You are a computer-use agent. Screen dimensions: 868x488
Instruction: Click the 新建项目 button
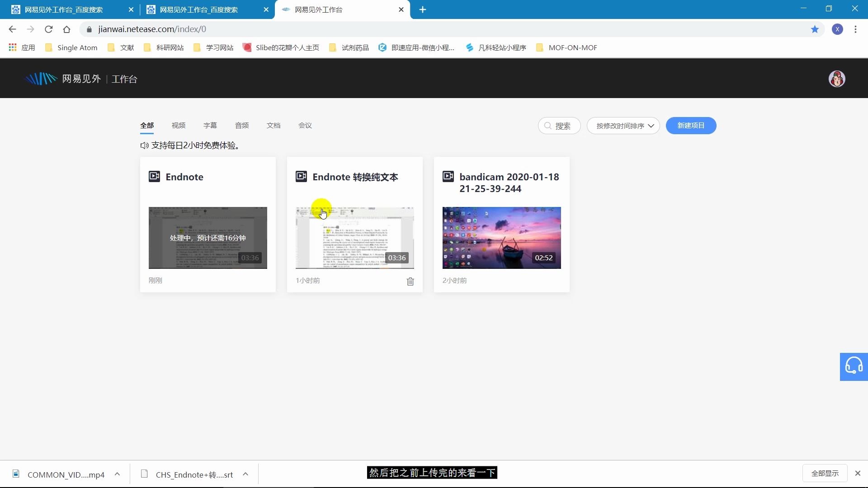tap(691, 126)
